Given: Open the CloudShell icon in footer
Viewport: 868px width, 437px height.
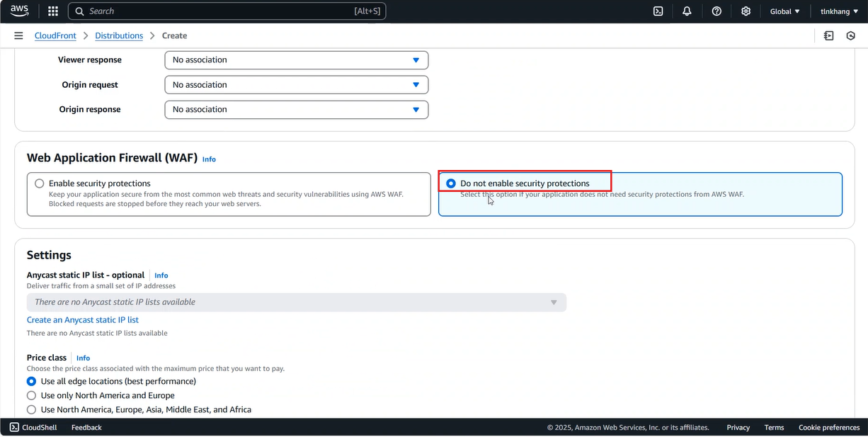Looking at the screenshot, I should [14, 427].
